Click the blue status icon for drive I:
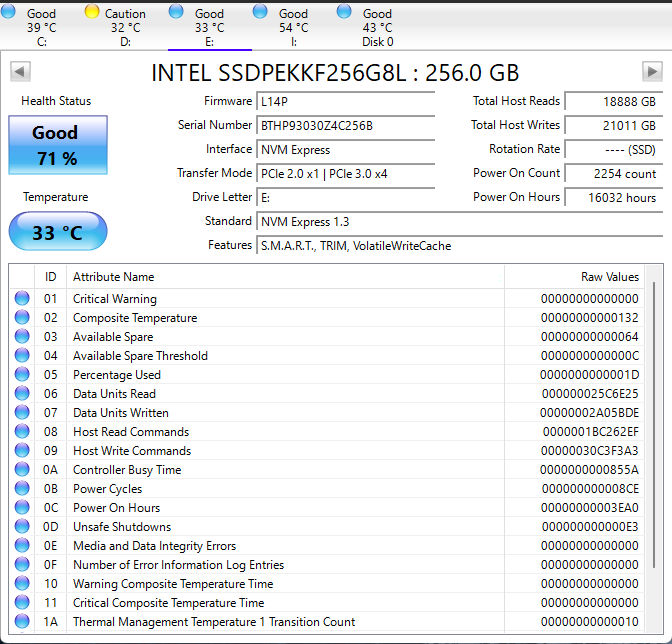 (260, 12)
